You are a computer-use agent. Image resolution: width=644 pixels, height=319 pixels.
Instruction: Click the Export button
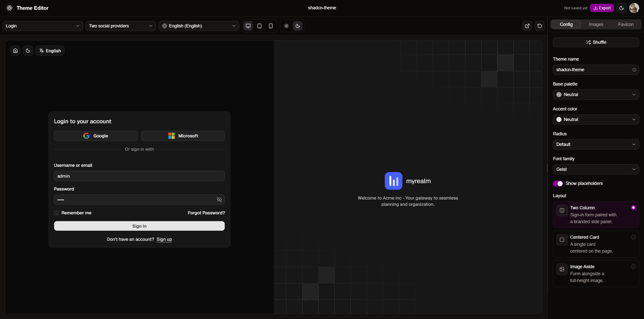[602, 8]
